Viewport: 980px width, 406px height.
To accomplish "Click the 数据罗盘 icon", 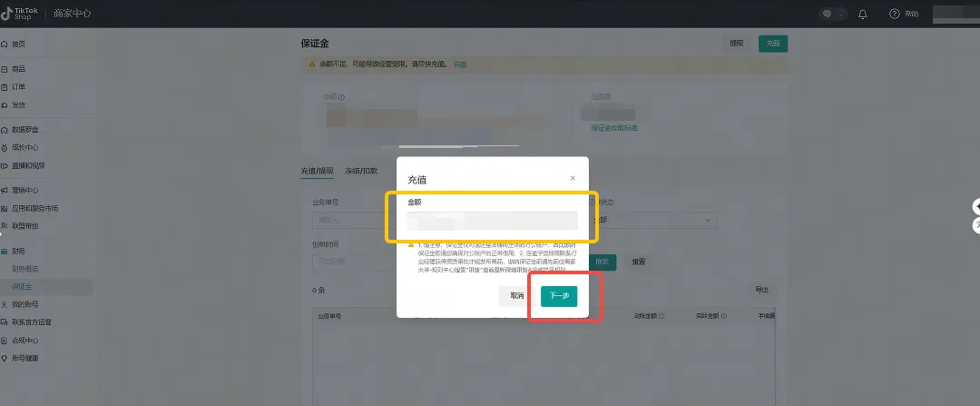I will coord(5,130).
